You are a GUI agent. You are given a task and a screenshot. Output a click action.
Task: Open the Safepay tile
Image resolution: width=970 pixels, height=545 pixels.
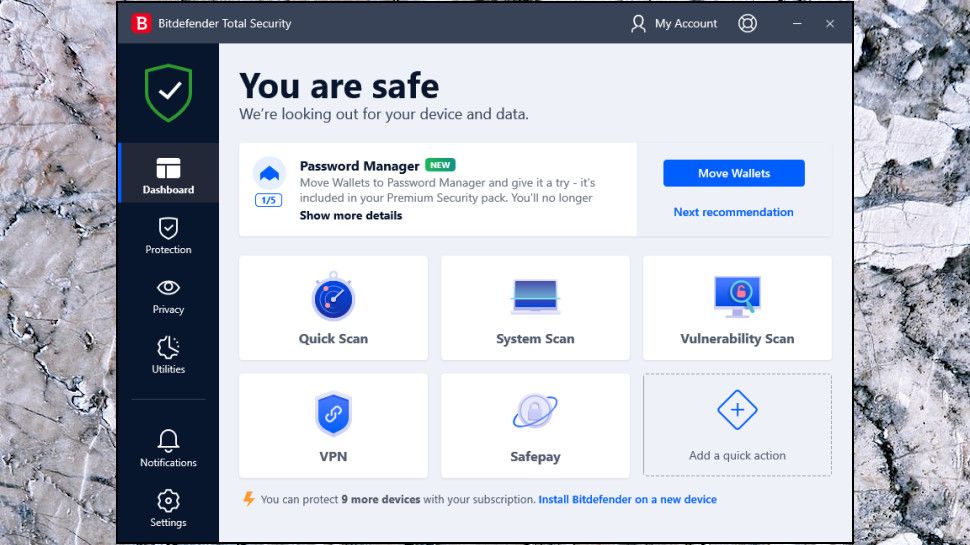coord(535,426)
